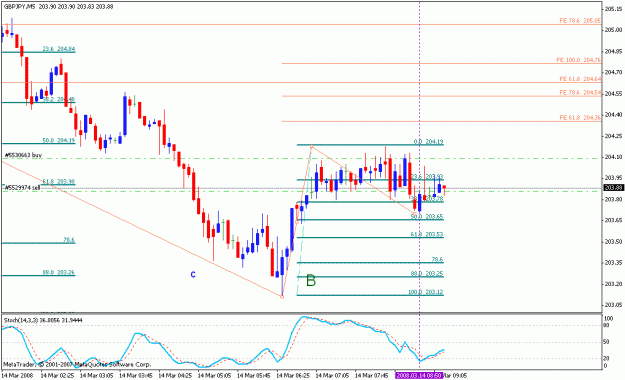Click the stochastic scale value 50
Screen dimensions: 625x380
(x=607, y=343)
